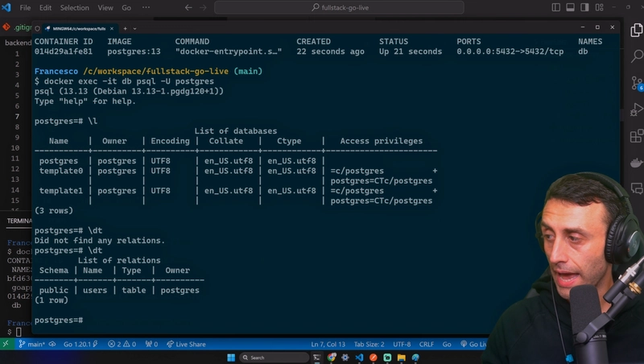
Task: Go forward in VS Code navigation
Action: pos(203,7)
